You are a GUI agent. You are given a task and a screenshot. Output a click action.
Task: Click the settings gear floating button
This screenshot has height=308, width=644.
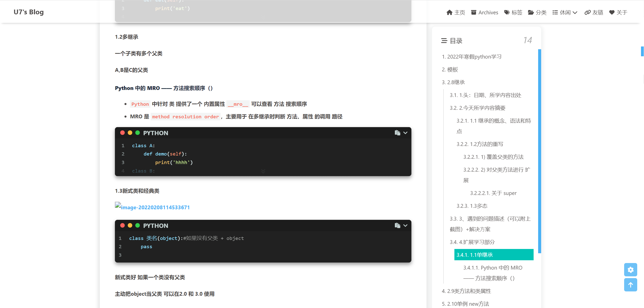tap(630, 270)
